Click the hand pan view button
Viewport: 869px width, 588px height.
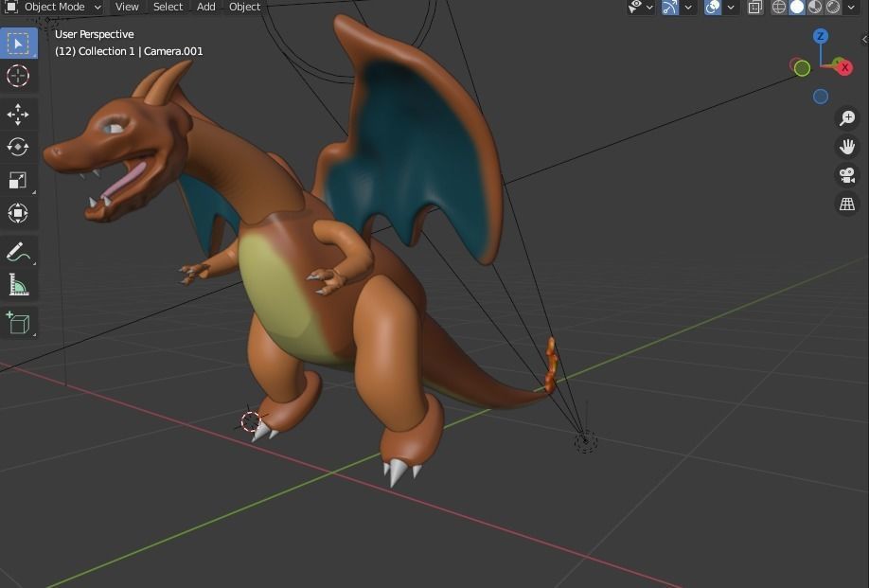click(847, 147)
